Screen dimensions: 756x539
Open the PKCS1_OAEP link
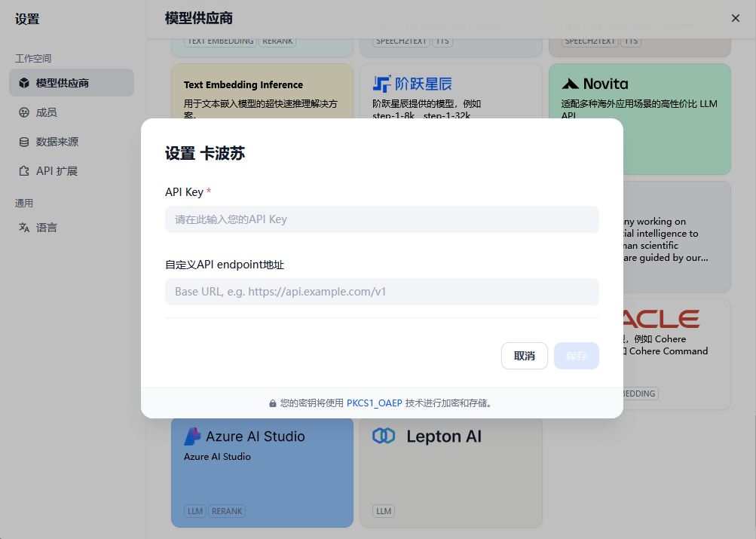pyautogui.click(x=374, y=403)
